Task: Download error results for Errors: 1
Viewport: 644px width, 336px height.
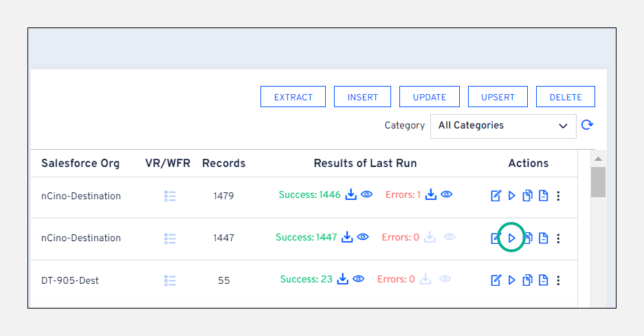Action: [x=431, y=195]
